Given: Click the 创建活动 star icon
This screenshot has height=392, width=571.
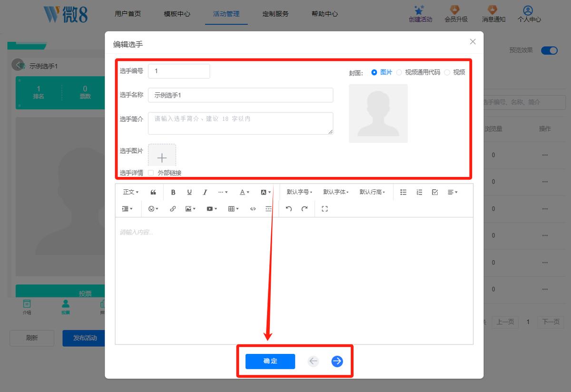Looking at the screenshot, I should 419,10.
